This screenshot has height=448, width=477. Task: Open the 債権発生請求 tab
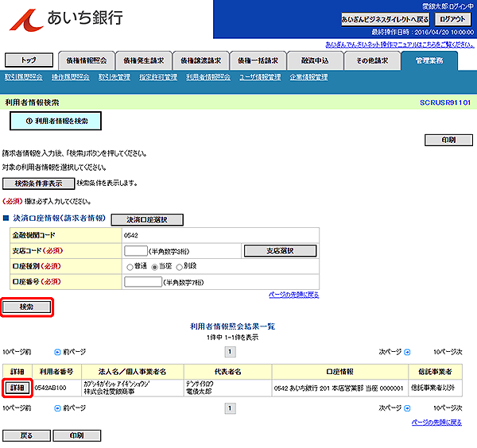tap(144, 61)
